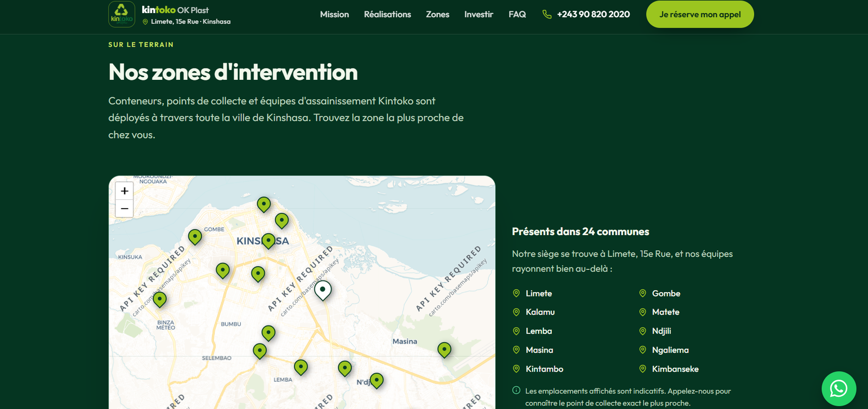Open the Réalisations nav link
Viewport: 868px width, 409px height.
click(x=387, y=14)
